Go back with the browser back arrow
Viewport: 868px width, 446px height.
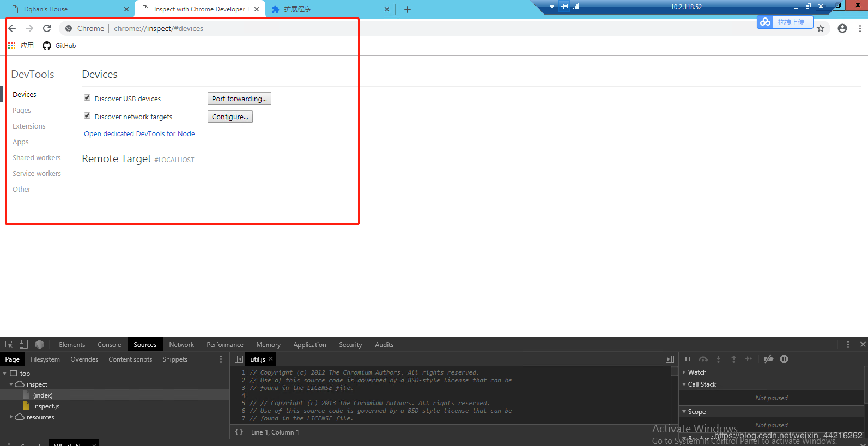[12, 28]
